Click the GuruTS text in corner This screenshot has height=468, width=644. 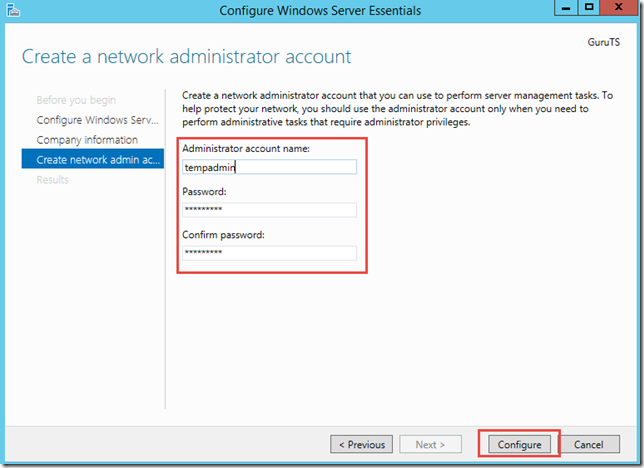click(x=603, y=42)
